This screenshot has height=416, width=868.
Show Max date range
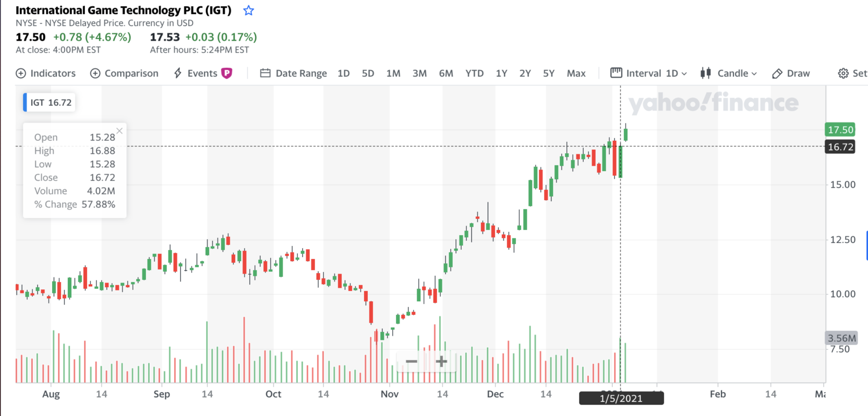pos(576,73)
